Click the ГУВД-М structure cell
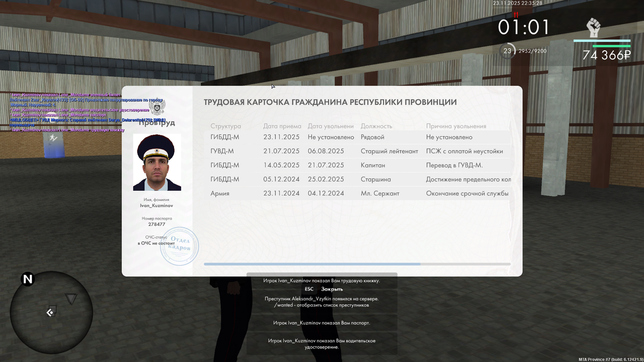The image size is (644, 362). pyautogui.click(x=222, y=151)
